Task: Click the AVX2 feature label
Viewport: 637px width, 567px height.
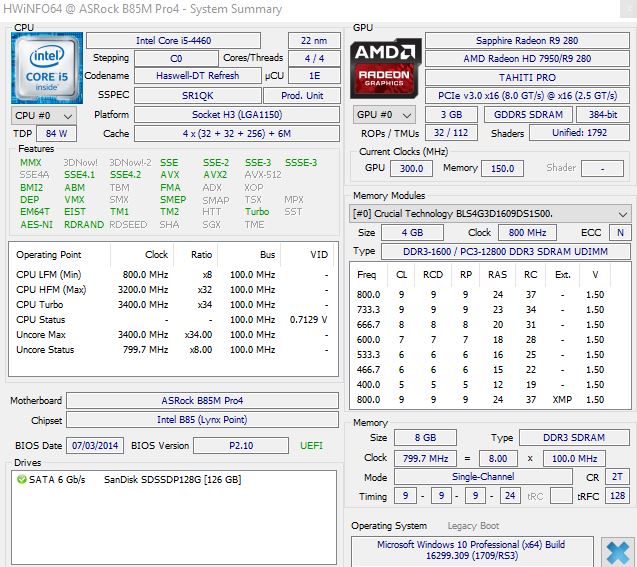Action: pos(215,175)
